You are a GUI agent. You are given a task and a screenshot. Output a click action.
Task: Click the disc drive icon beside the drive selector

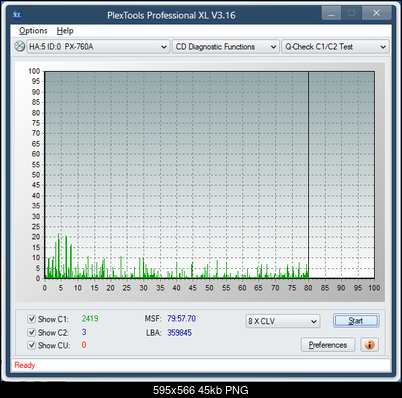(20, 46)
